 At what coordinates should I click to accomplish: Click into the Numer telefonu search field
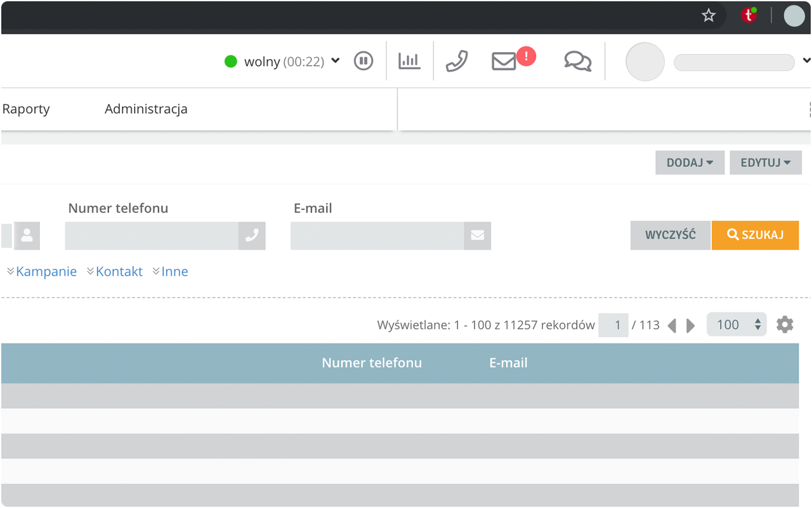[152, 236]
